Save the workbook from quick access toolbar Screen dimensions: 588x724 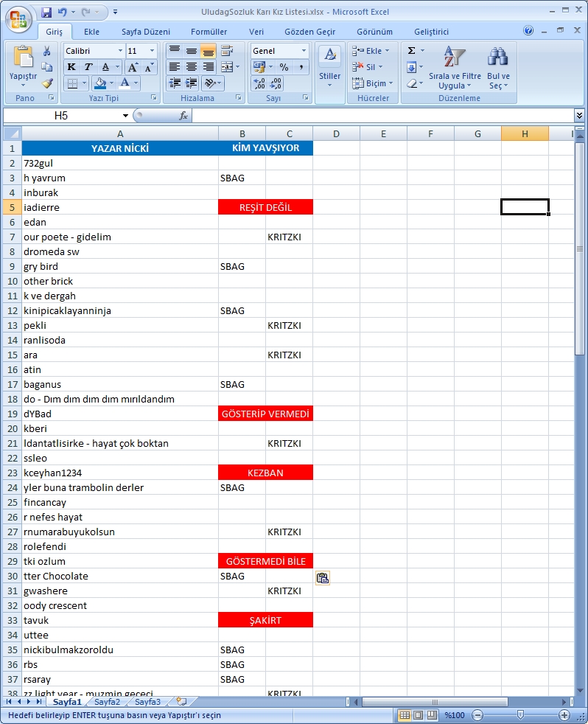click(46, 12)
